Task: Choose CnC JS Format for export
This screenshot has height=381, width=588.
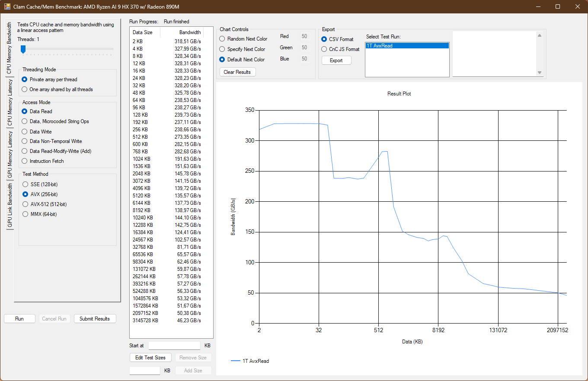Action: tap(324, 49)
